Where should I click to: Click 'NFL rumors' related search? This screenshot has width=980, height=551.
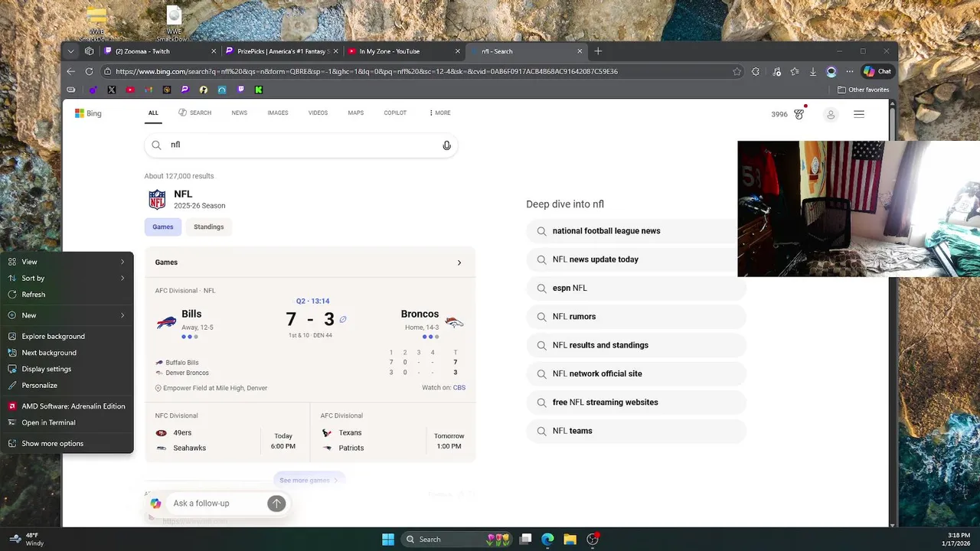point(636,317)
